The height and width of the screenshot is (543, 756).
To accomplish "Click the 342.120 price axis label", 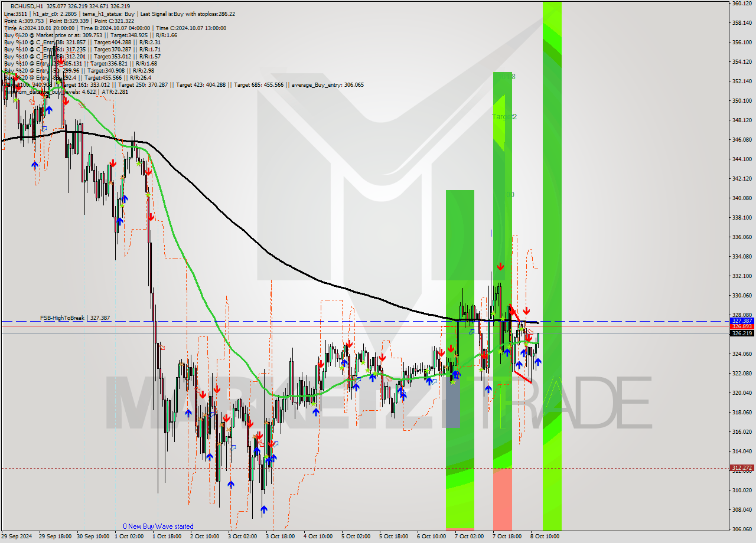I will 742,179.
